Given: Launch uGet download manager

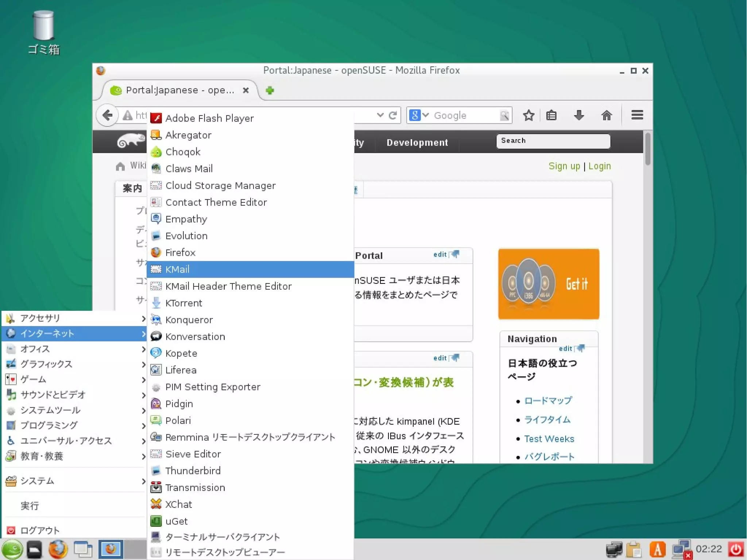Looking at the screenshot, I should point(250,521).
